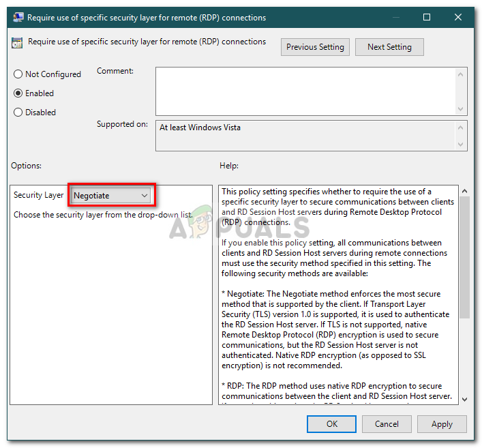
Task: Select the Enabled radio button
Action: pyautogui.click(x=18, y=93)
